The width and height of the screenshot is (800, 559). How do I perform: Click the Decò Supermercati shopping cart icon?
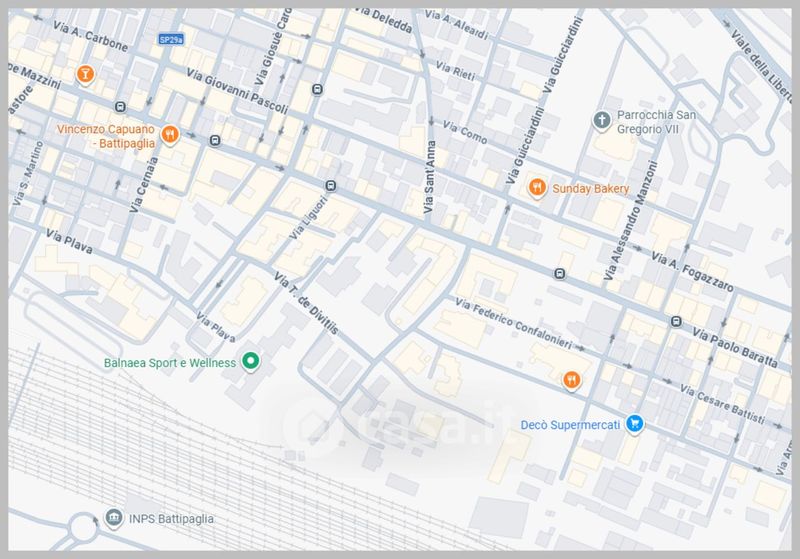(x=634, y=424)
